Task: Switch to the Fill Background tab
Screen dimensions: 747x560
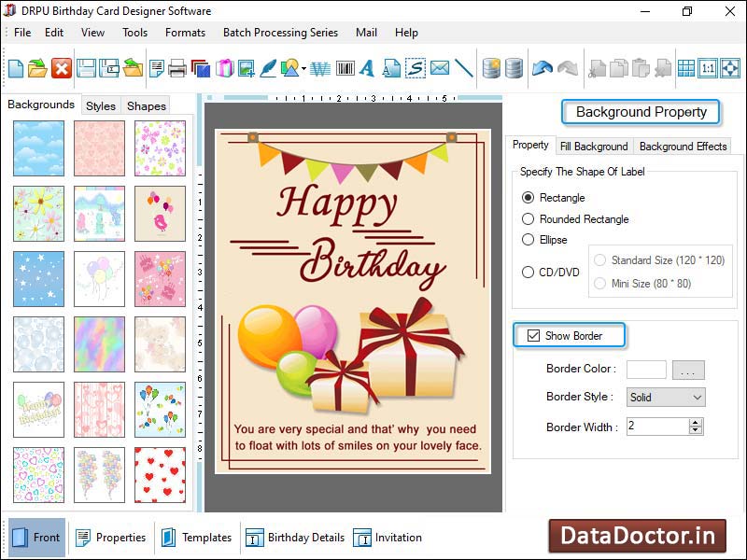Action: point(595,147)
